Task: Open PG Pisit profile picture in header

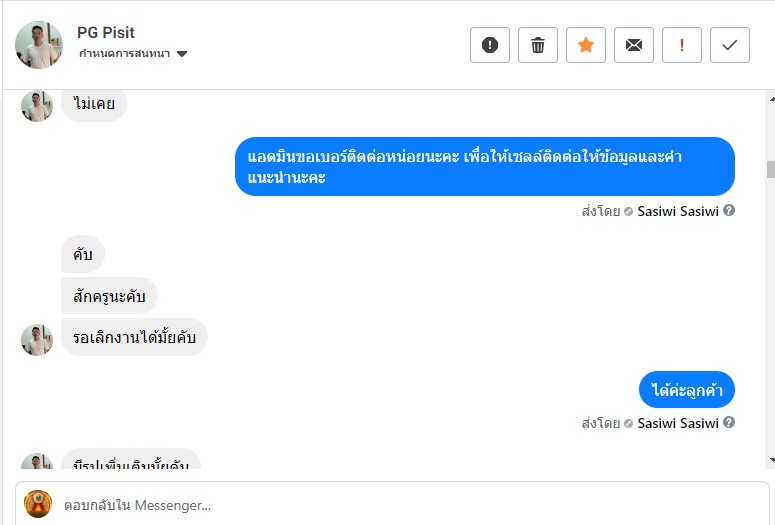Action: [39, 45]
